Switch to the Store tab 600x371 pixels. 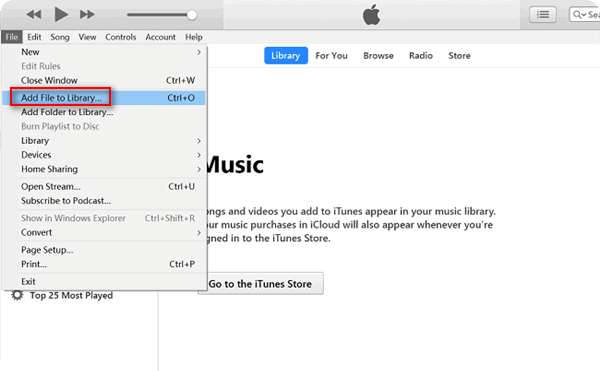(459, 56)
